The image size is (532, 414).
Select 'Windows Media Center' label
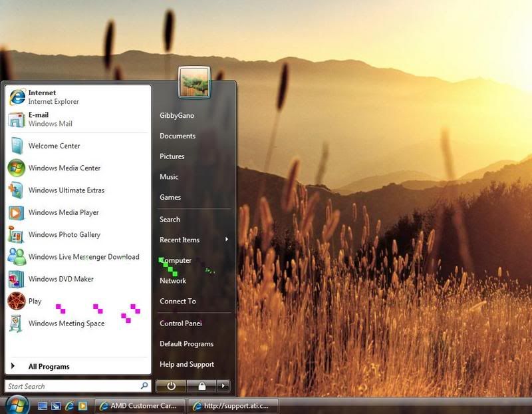65,168
